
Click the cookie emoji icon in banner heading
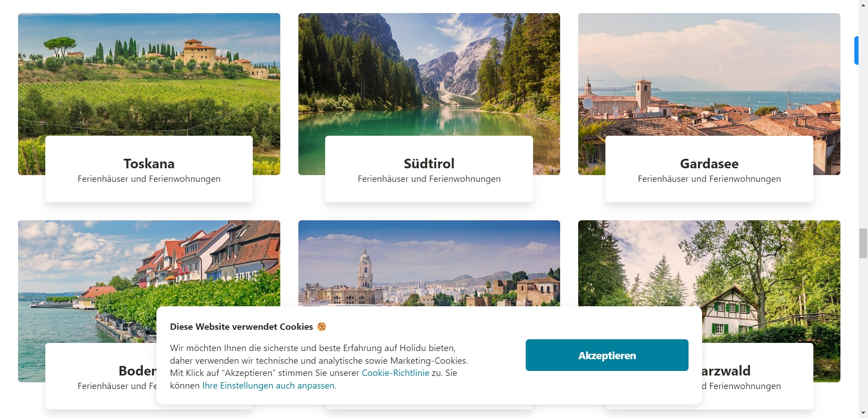click(x=321, y=327)
